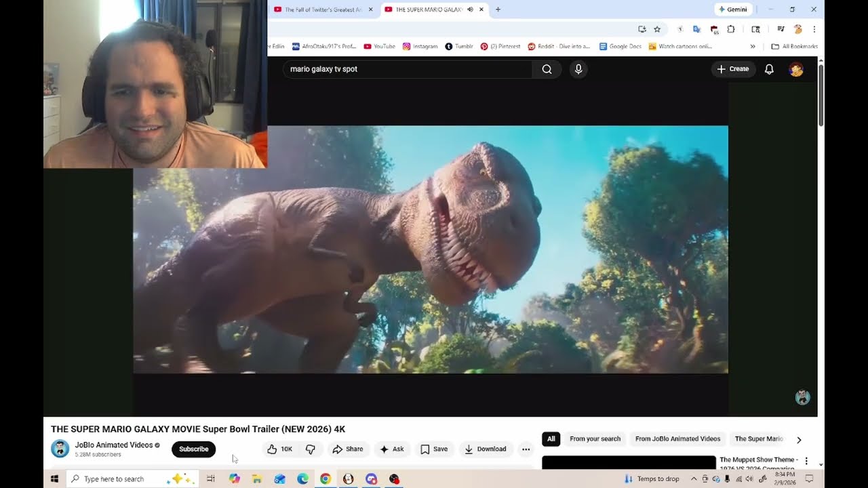Select 'From your search' chip
The width and height of the screenshot is (868, 488).
tap(595, 439)
